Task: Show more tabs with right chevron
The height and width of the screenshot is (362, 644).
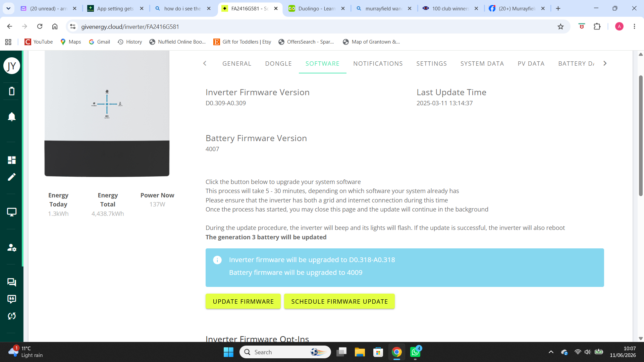Action: coord(605,63)
